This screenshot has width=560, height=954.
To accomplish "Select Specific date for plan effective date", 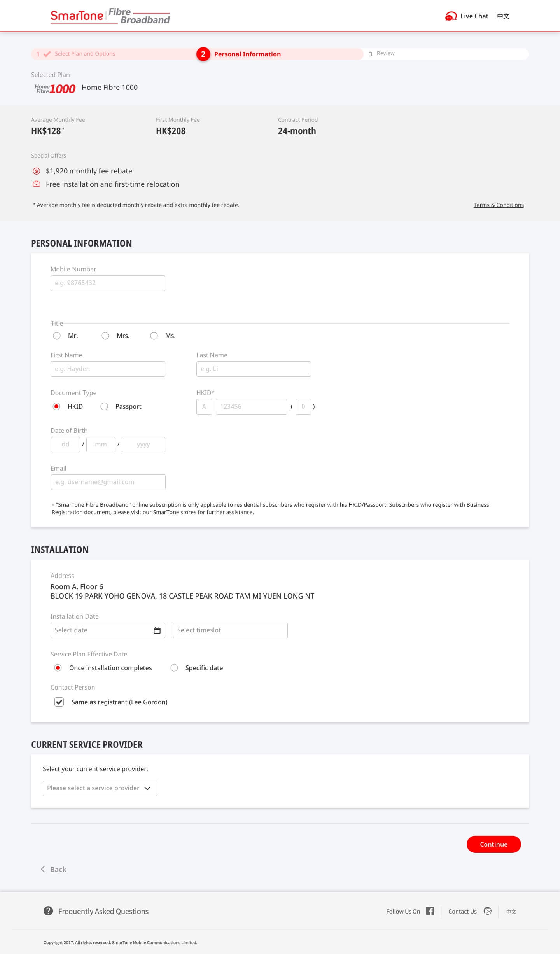I will (x=174, y=668).
